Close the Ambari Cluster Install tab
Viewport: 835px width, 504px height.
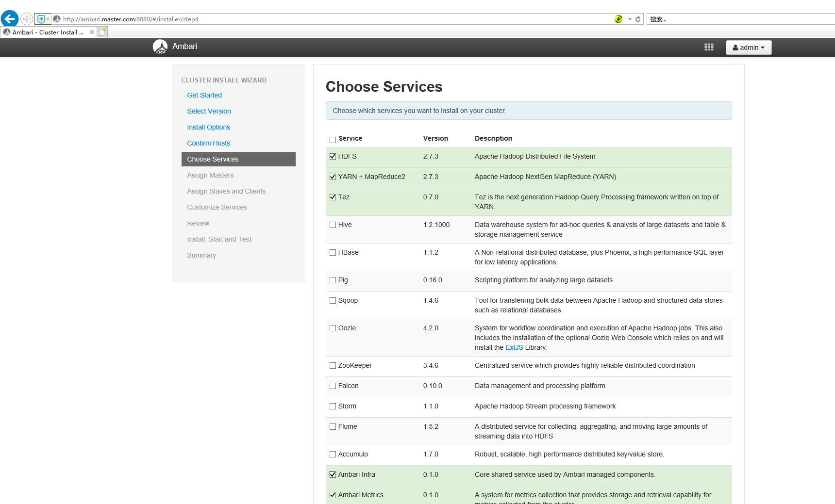(x=92, y=32)
